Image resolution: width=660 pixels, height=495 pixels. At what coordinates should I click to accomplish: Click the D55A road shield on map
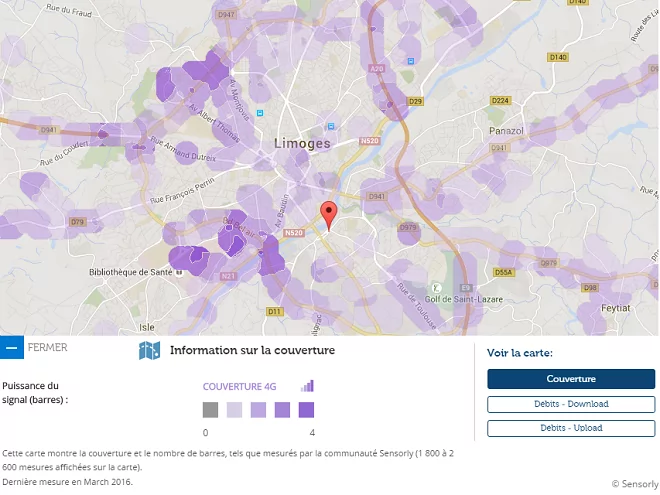point(504,272)
